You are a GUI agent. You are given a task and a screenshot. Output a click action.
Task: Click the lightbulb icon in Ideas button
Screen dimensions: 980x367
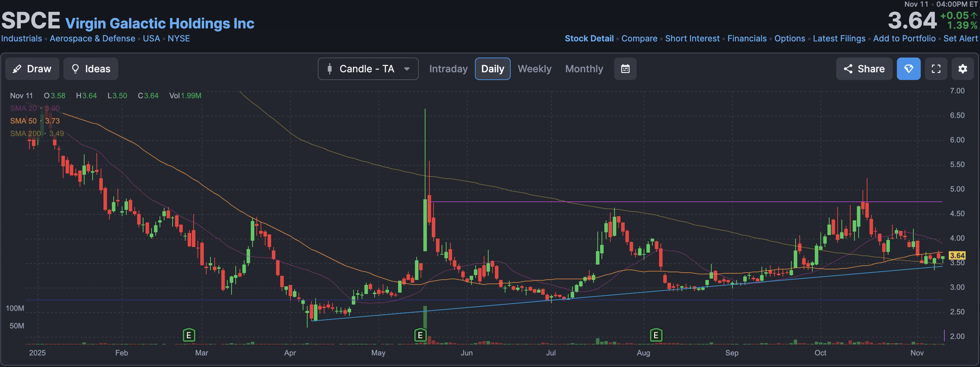point(75,69)
